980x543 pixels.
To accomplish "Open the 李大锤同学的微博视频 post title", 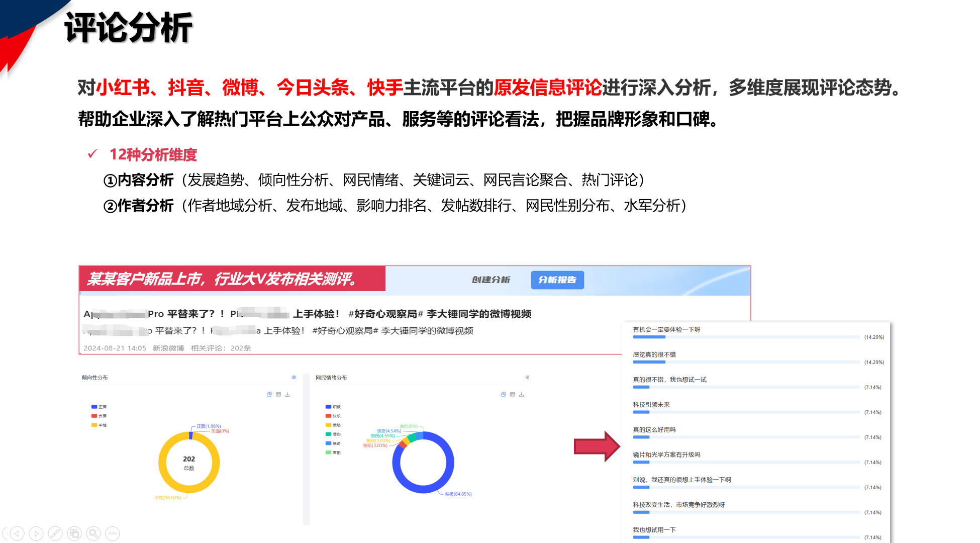I will coord(478,314).
